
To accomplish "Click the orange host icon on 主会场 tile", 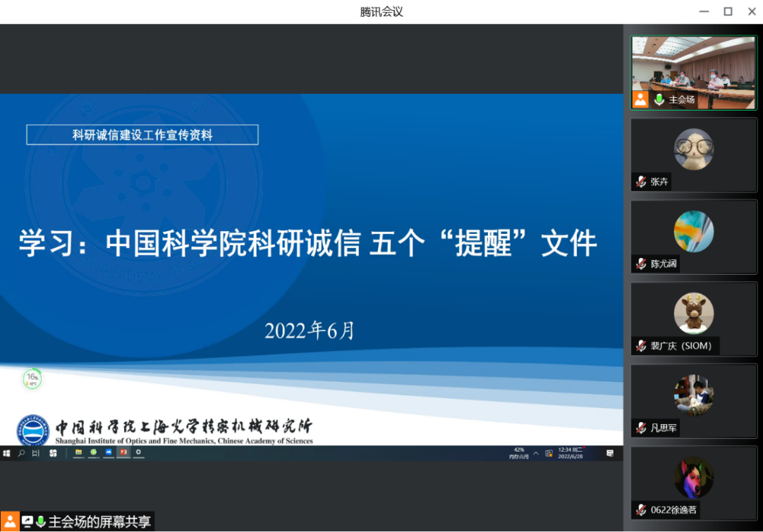I will (x=640, y=99).
